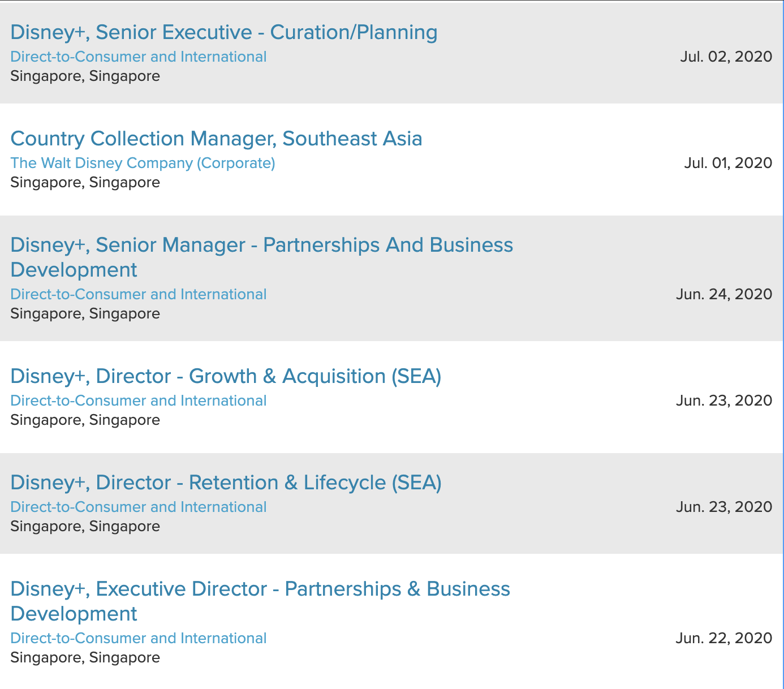
Task: Select the Jun. 22, 2020 date text
Action: click(724, 638)
